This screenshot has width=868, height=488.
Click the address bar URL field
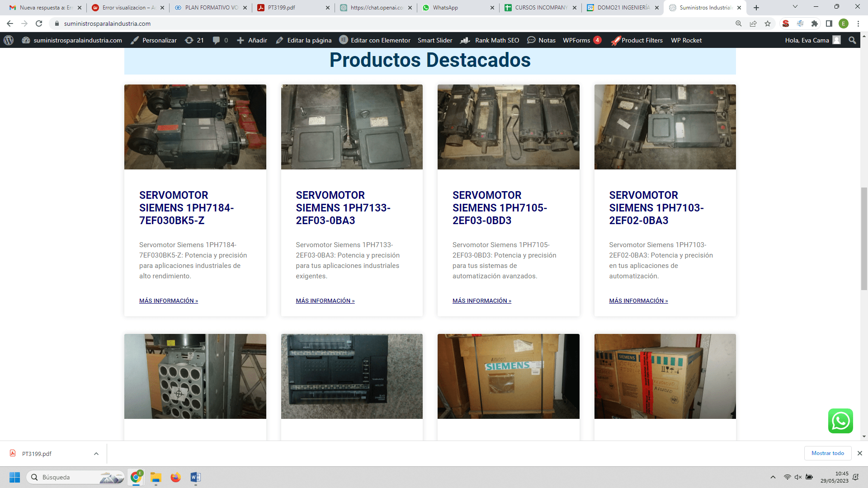coord(389,23)
